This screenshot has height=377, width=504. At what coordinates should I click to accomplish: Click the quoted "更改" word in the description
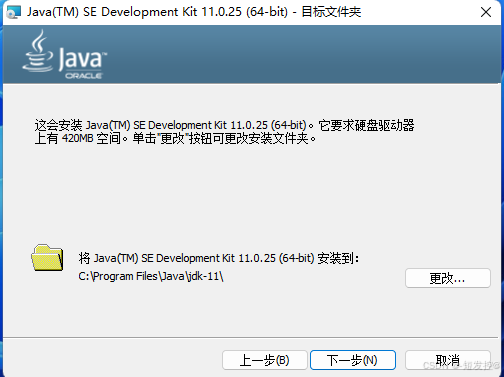coord(172,138)
